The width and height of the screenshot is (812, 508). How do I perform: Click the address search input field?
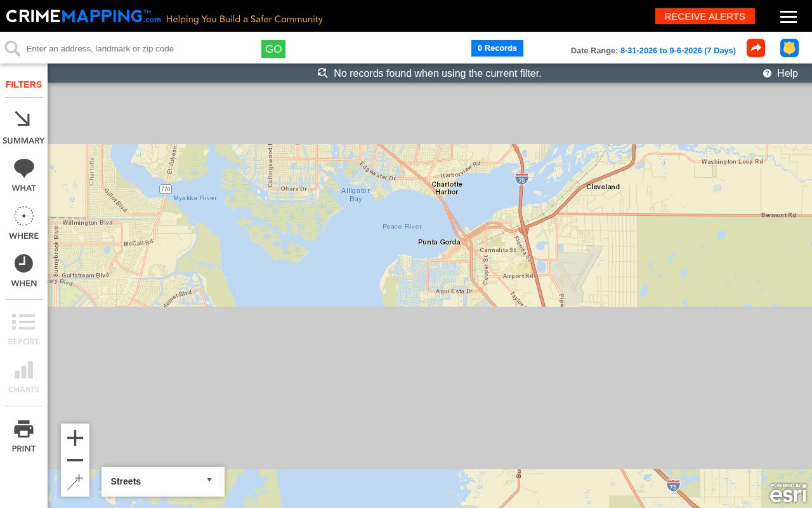(x=141, y=48)
